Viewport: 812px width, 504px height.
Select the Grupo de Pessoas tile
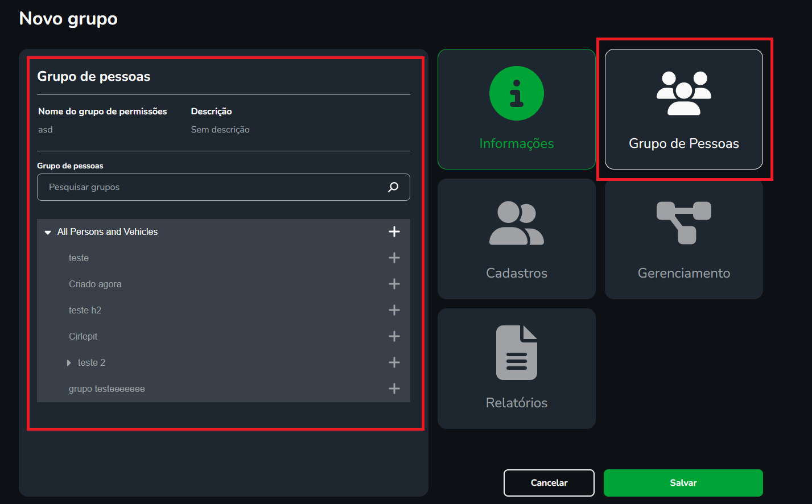point(683,109)
